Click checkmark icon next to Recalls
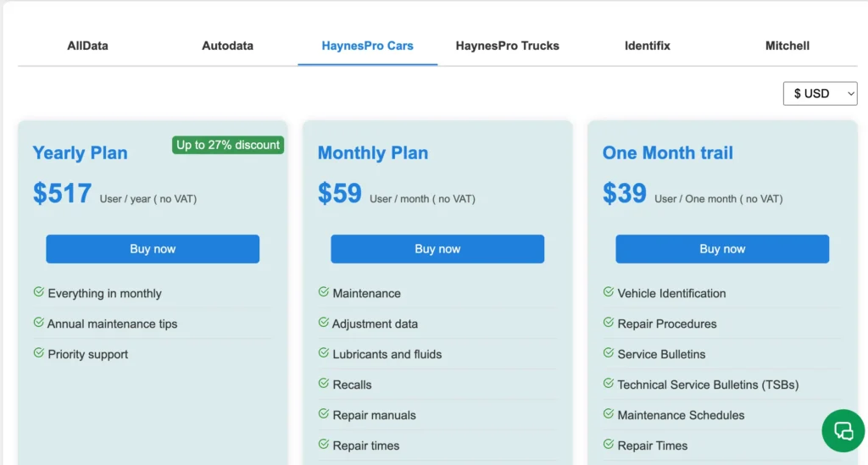This screenshot has width=868, height=465. [324, 383]
